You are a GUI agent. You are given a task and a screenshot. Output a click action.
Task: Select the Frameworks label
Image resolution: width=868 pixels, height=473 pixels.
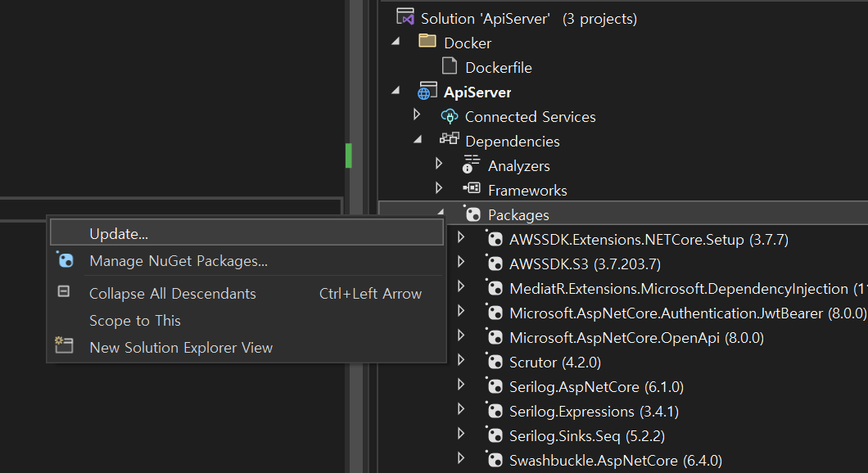pos(527,191)
